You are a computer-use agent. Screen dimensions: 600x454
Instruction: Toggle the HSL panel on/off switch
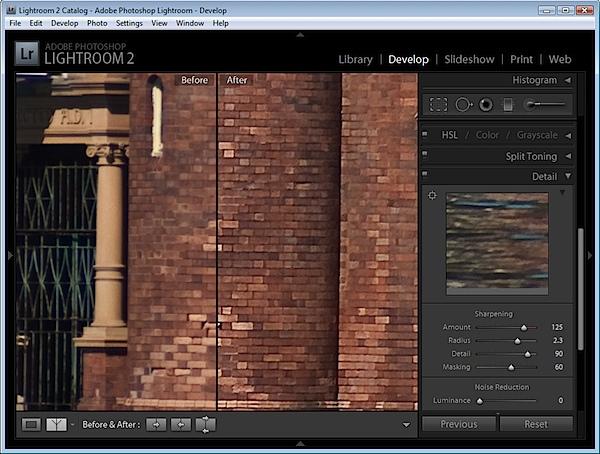[x=425, y=134]
